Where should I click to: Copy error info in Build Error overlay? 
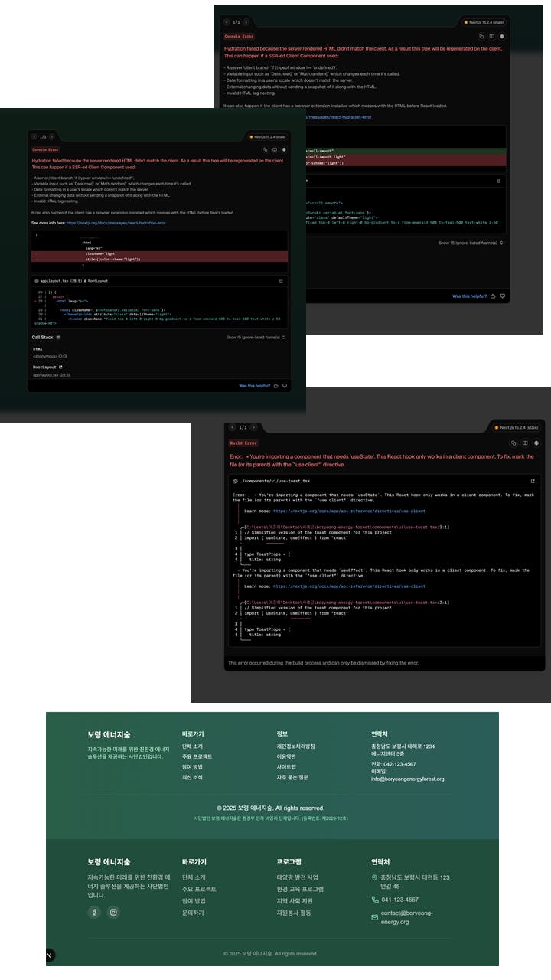pos(514,443)
